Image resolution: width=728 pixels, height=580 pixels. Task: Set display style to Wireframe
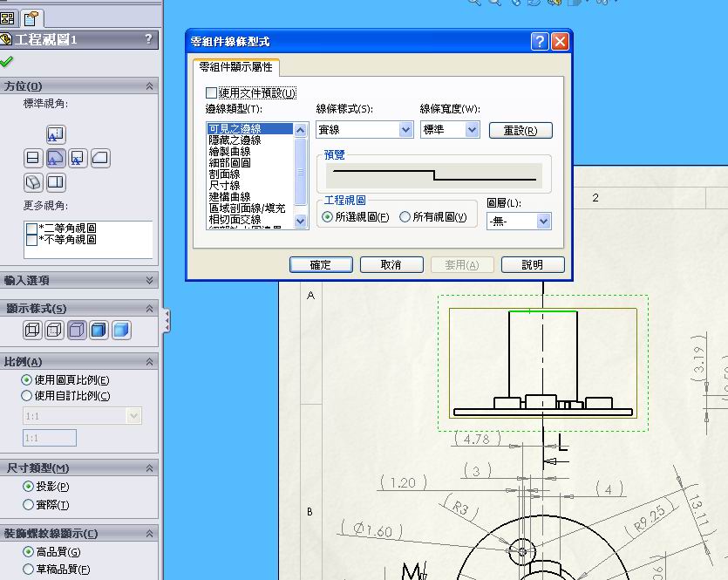(32, 331)
